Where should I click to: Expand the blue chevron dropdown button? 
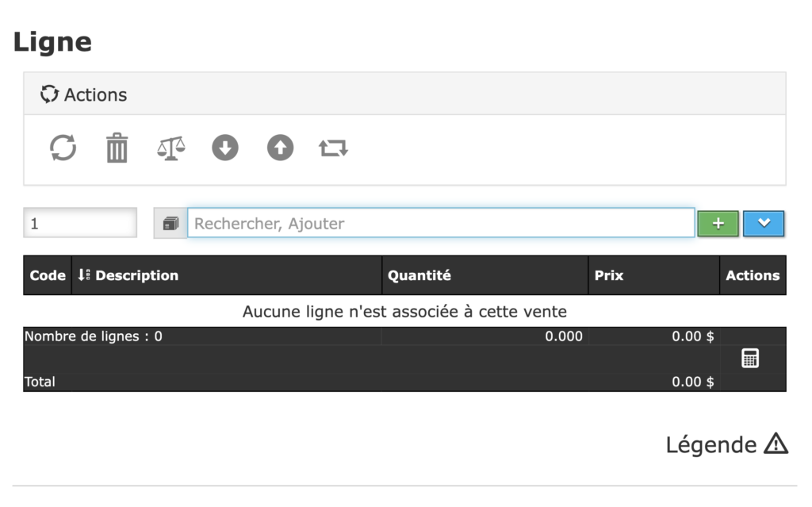click(x=764, y=224)
